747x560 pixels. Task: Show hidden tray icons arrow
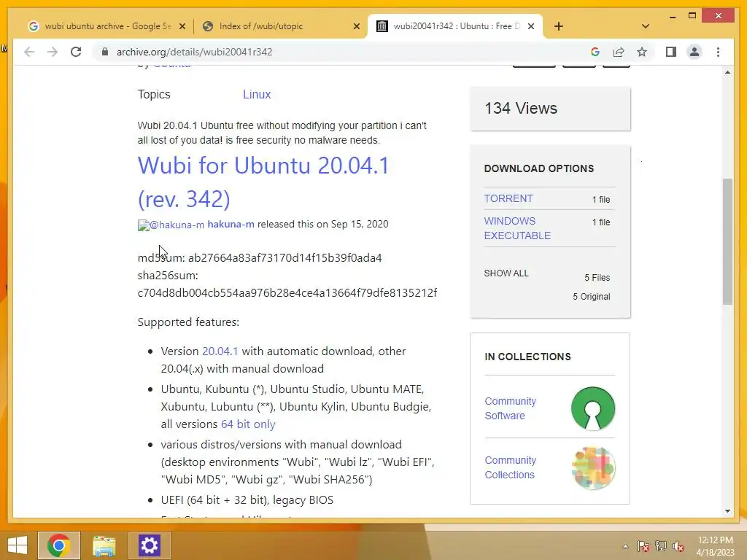coord(625,546)
